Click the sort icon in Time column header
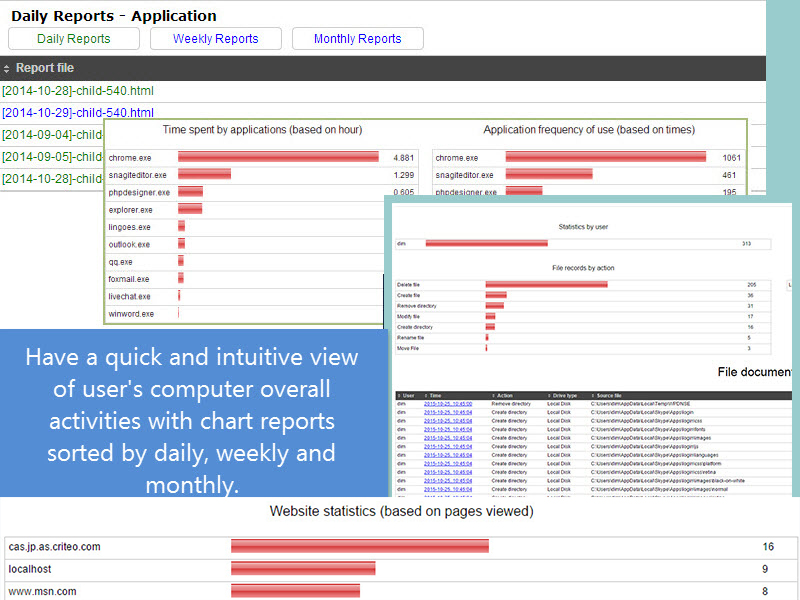The image size is (800, 600). coord(427,396)
